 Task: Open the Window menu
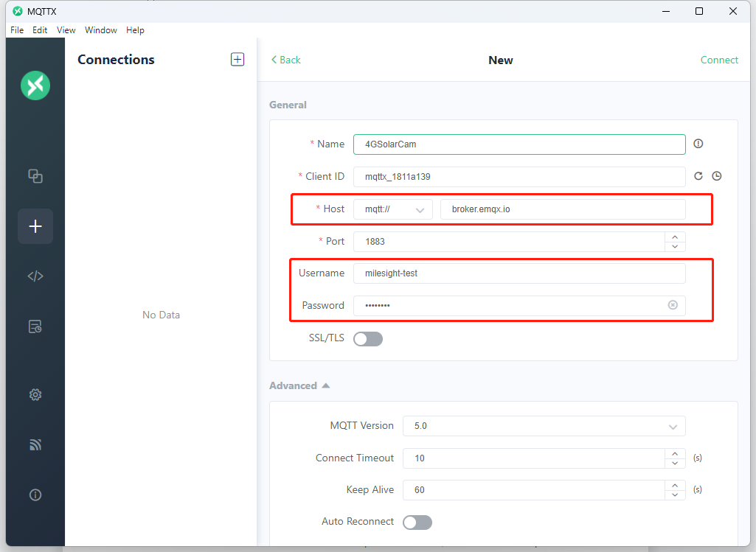pyautogui.click(x=101, y=30)
